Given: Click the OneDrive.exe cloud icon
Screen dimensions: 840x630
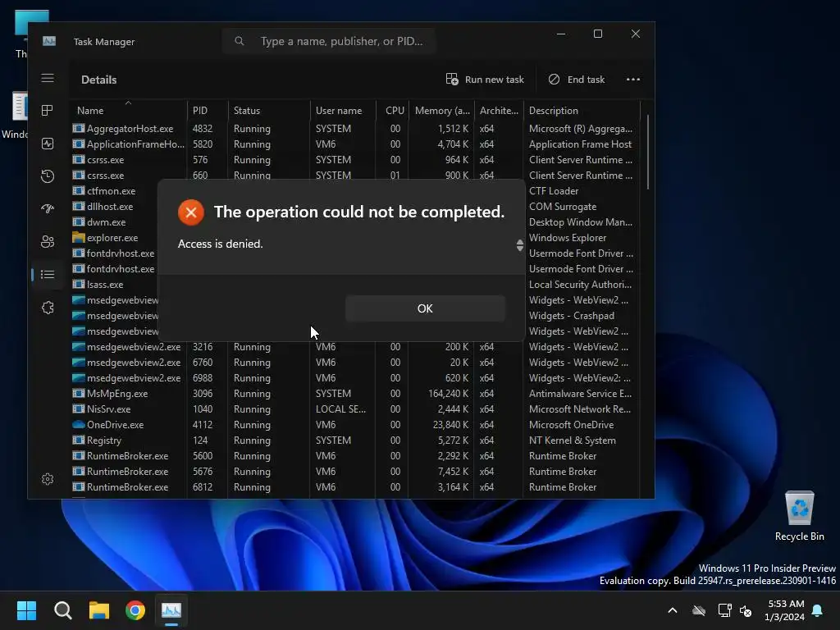Looking at the screenshot, I should pyautogui.click(x=79, y=424).
